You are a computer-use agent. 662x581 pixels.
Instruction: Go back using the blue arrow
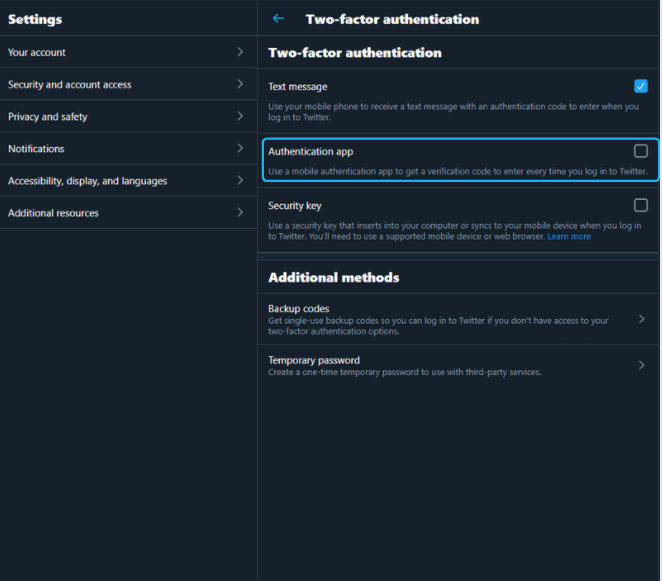click(278, 18)
